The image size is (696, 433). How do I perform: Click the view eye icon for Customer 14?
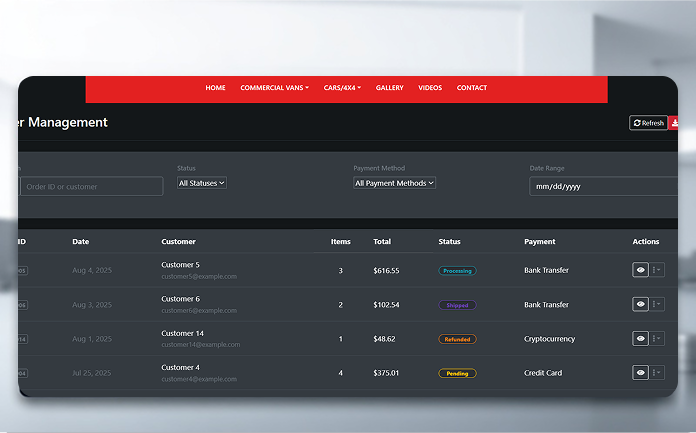tap(640, 339)
